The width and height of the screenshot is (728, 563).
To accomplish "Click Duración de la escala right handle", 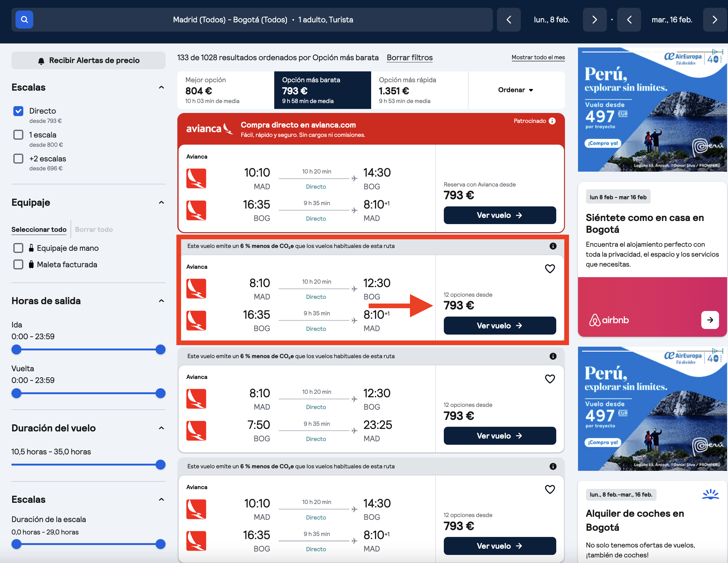I will coord(160,544).
